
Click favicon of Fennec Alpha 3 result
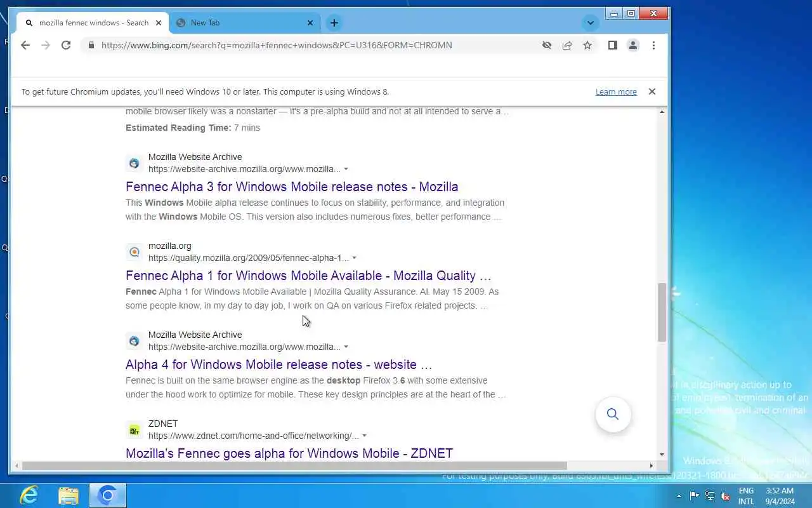tap(134, 163)
